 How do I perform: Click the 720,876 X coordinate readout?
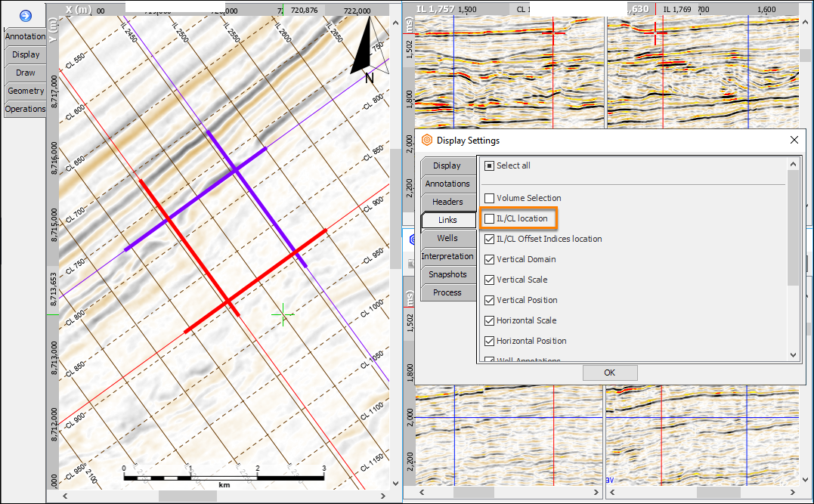[305, 10]
